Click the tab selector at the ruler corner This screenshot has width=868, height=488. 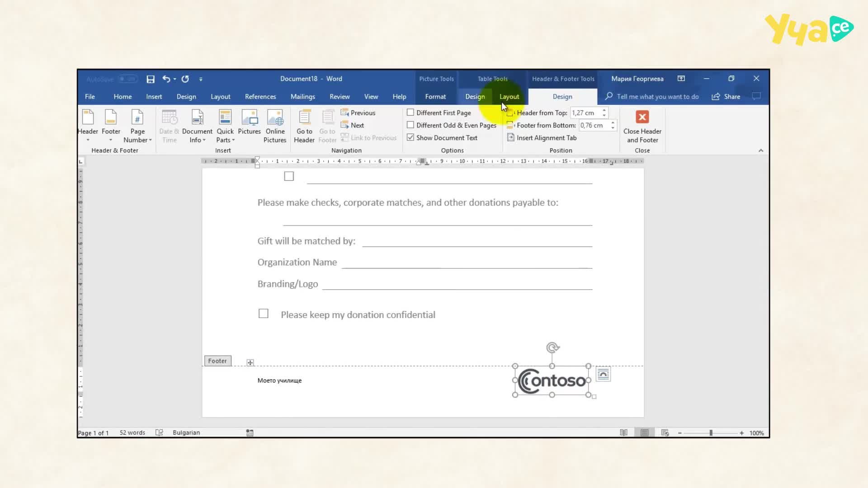tap(81, 161)
